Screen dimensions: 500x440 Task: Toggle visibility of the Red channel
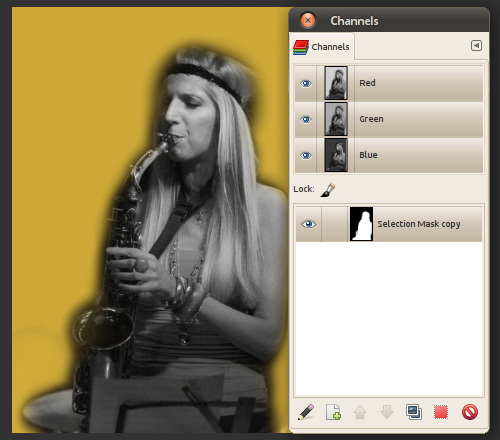tap(306, 83)
